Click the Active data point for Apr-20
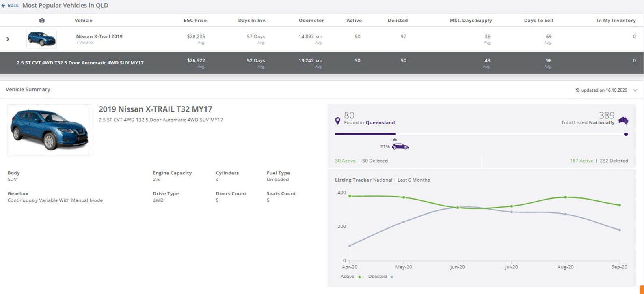Image resolution: width=644 pixels, height=294 pixels. point(350,196)
